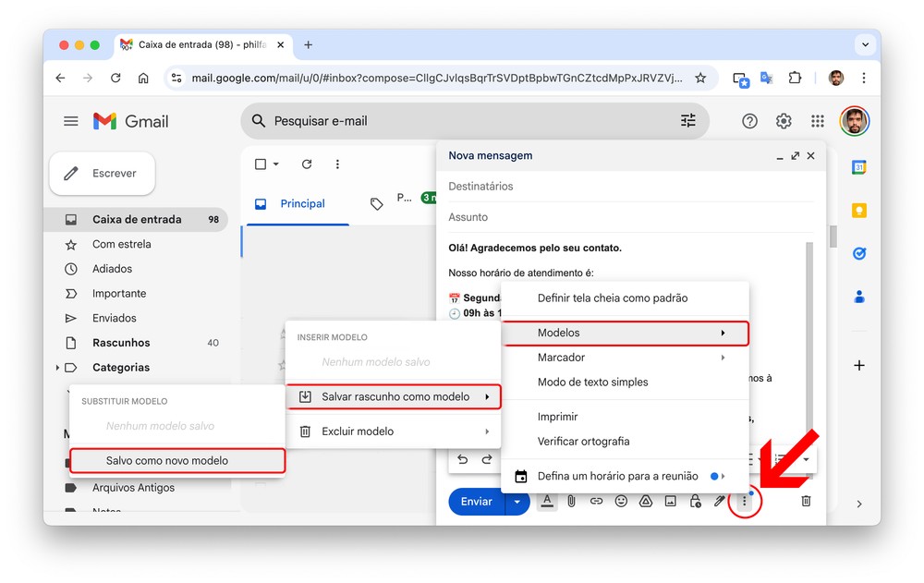Tick the select all messages checkbox
Image resolution: width=924 pixels, height=583 pixels.
[261, 164]
